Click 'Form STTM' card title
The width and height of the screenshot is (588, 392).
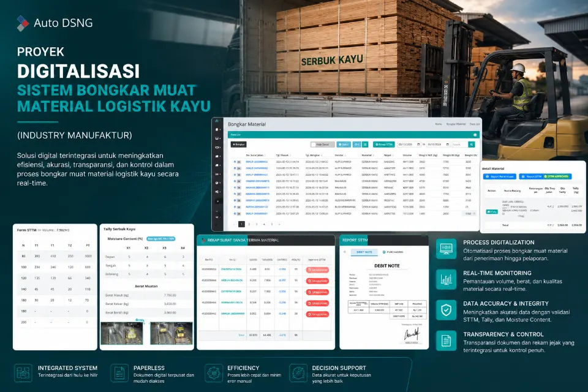coord(26,230)
